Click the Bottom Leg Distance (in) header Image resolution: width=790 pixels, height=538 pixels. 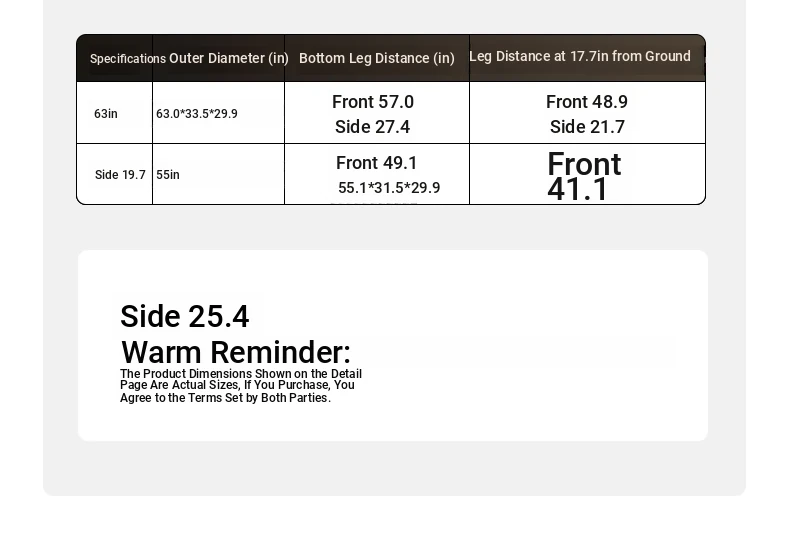point(377,58)
